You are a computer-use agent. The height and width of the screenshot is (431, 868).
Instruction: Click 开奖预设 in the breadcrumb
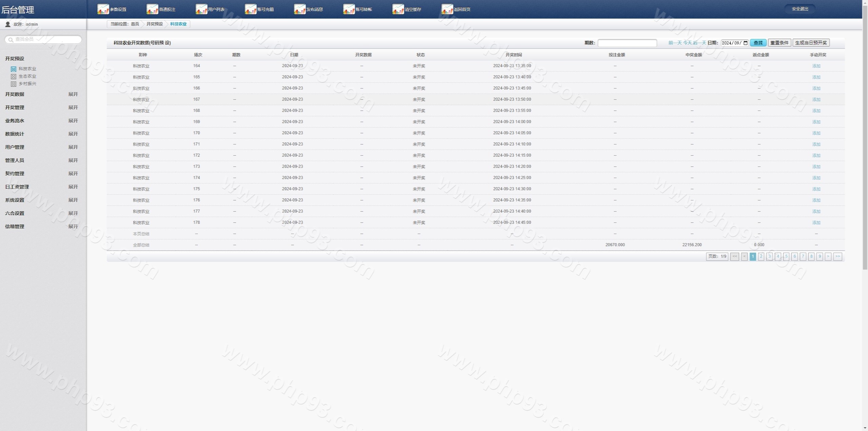pos(155,24)
